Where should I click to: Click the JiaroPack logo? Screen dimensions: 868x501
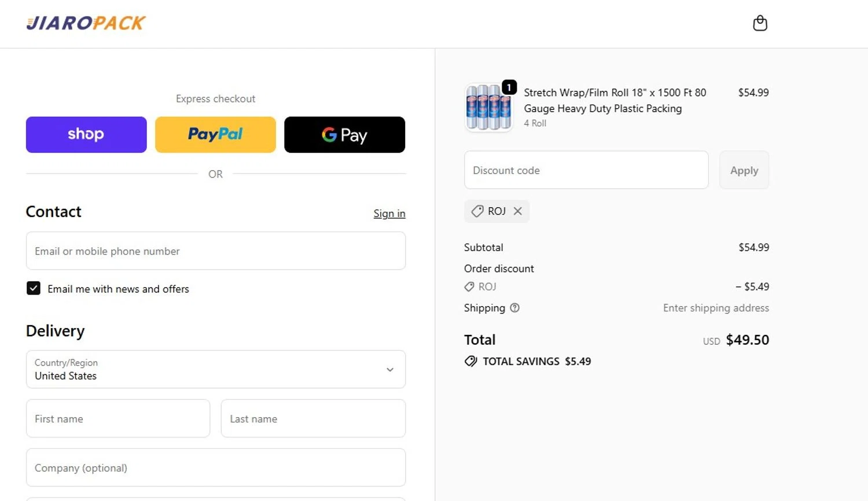[86, 23]
